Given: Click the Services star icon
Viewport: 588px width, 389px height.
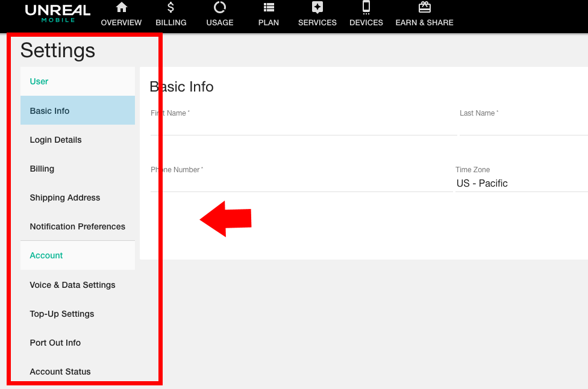Looking at the screenshot, I should click(x=317, y=7).
